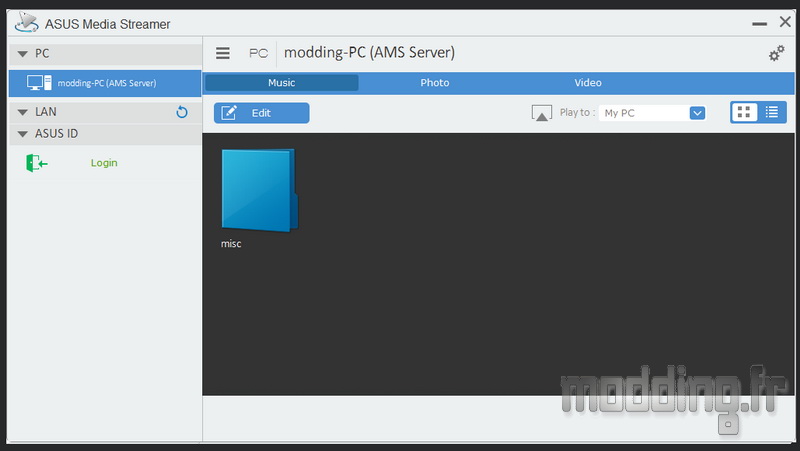
Task: Switch to list view
Action: [x=772, y=112]
